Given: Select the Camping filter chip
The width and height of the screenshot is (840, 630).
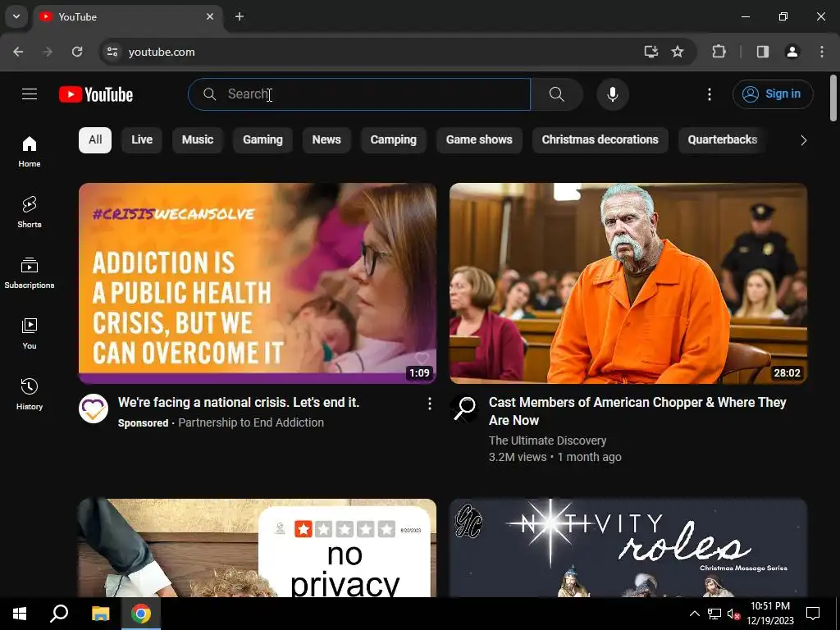Looking at the screenshot, I should click(393, 139).
